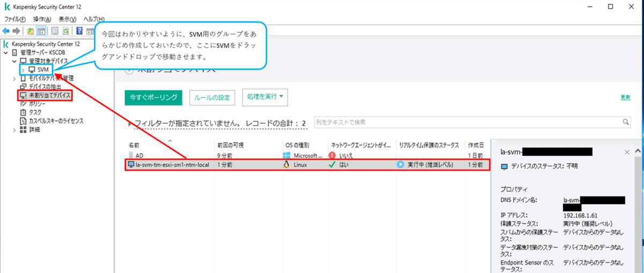
Task: Click the monitor icon beside 管理対象デバイス
Action: tap(23, 61)
